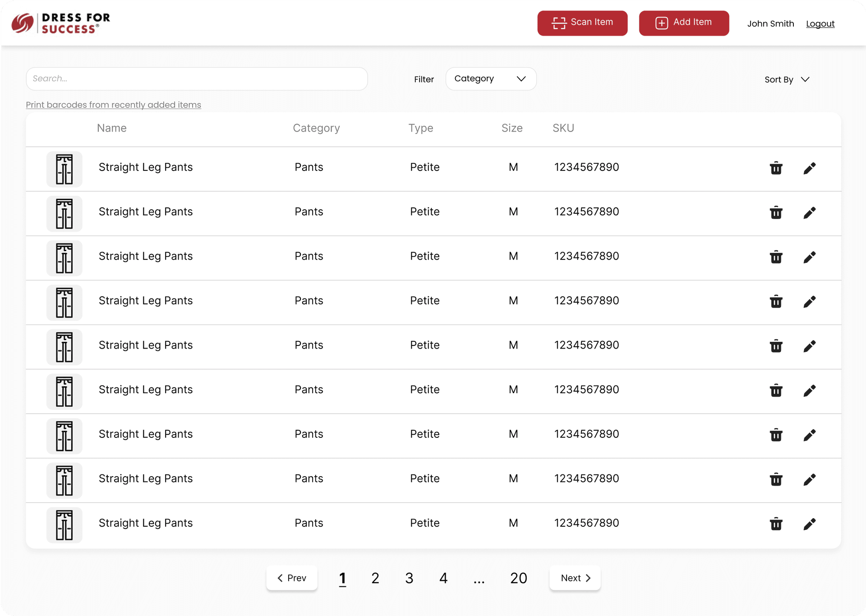Click pants thumbnail in second row
866x616 pixels.
coord(64,213)
